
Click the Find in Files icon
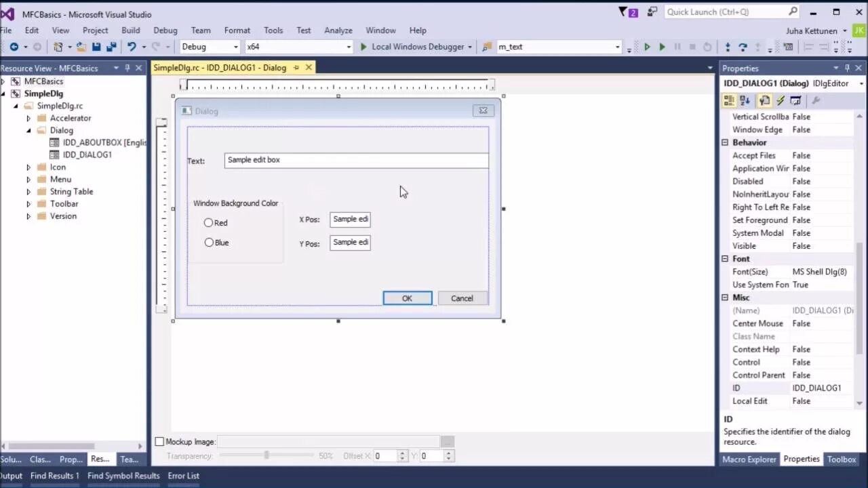487,47
